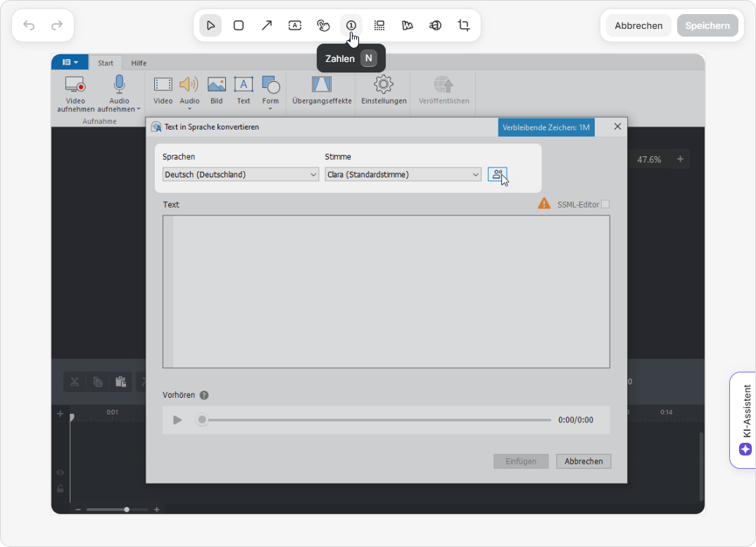Image resolution: width=756 pixels, height=547 pixels.
Task: Pick the arrow drawing tool
Action: (x=267, y=25)
